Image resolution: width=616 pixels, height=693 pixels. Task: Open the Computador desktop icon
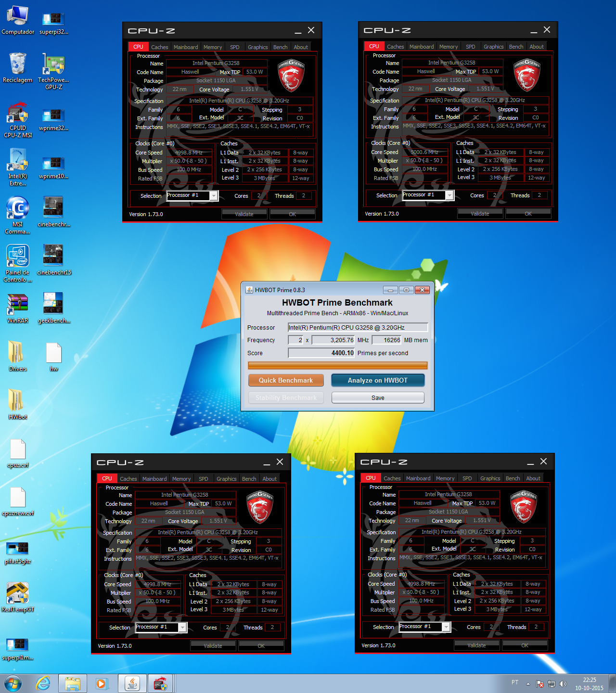(18, 20)
